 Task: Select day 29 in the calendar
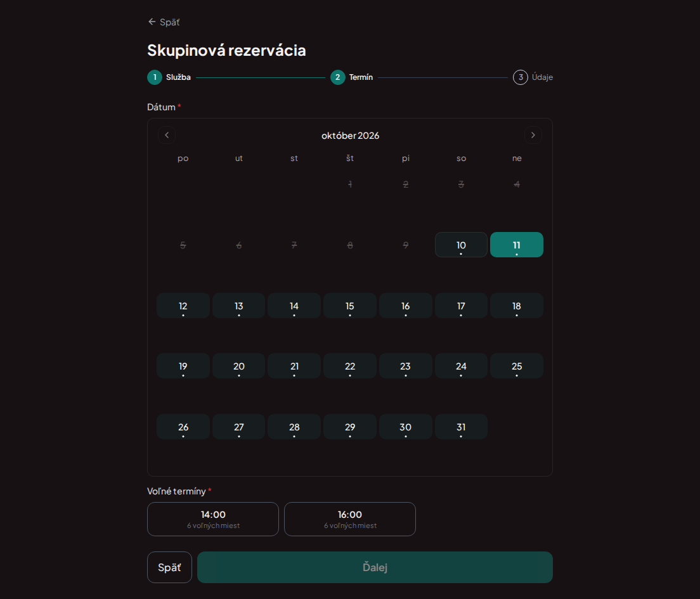[350, 427]
